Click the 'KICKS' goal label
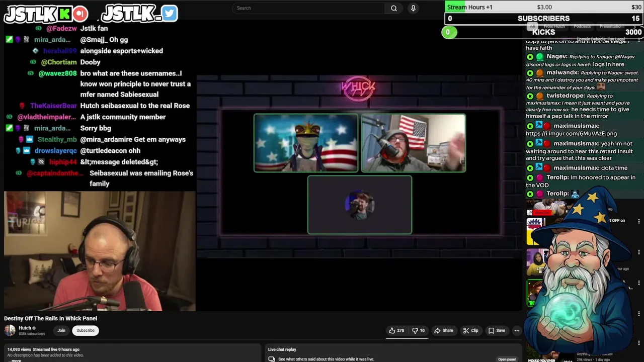The height and width of the screenshot is (362, 644). [x=543, y=32]
